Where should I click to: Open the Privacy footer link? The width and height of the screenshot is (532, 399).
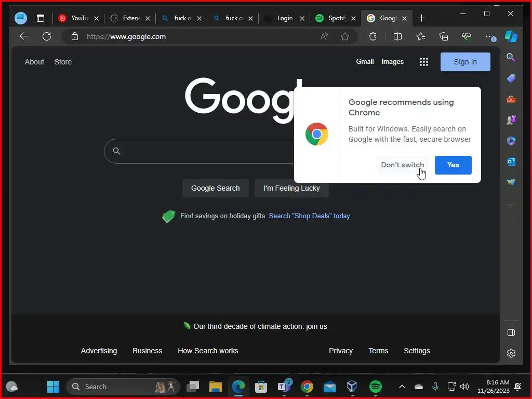coord(341,351)
